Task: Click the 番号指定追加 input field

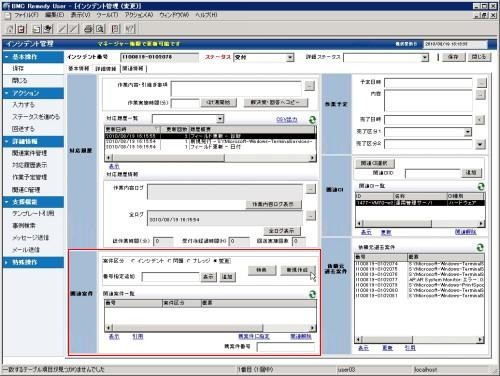Action: tap(170, 277)
